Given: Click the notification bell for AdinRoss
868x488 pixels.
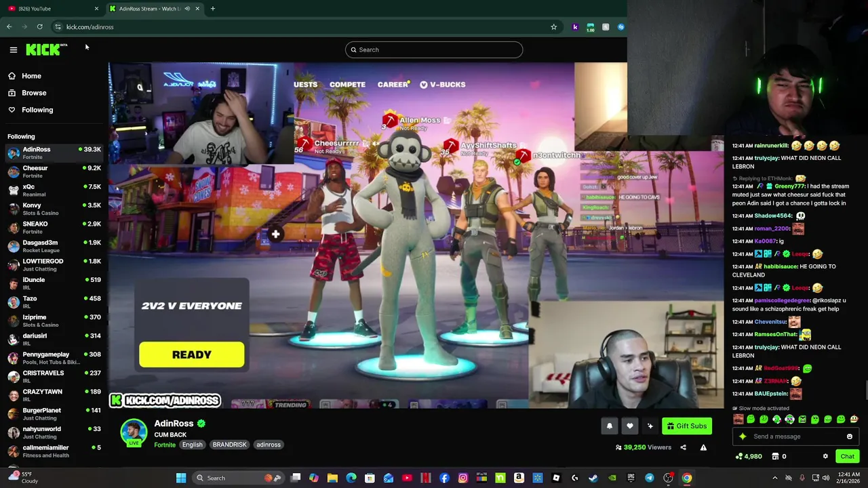Looking at the screenshot, I should [609, 426].
